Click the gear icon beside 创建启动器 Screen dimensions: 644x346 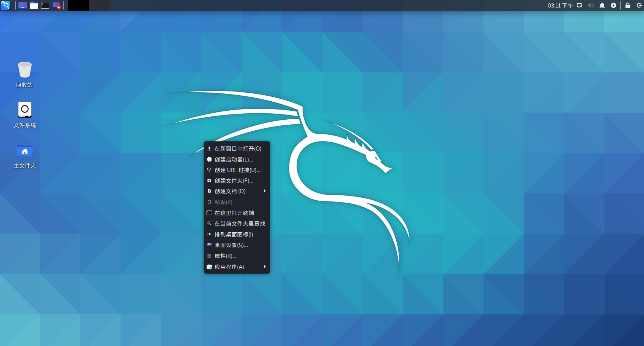click(x=209, y=159)
